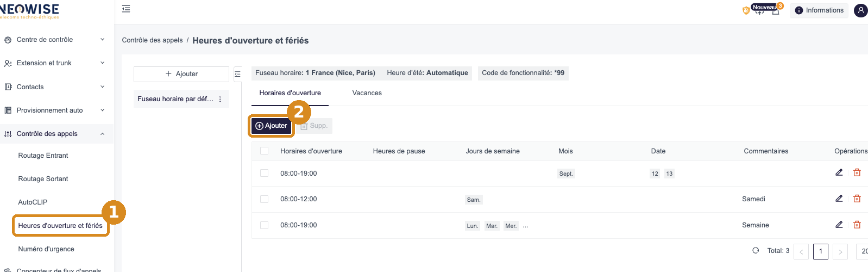Click the orange security shield icon
This screenshot has width=868, height=272.
point(746,10)
